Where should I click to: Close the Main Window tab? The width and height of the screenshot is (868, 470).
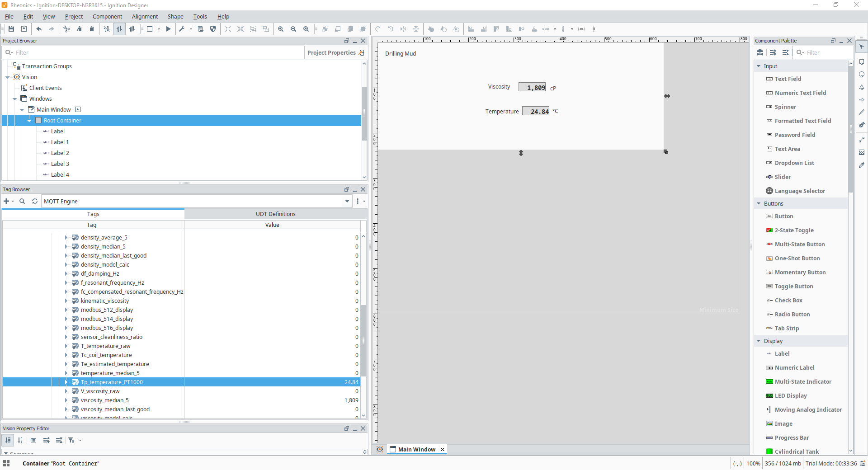443,449
